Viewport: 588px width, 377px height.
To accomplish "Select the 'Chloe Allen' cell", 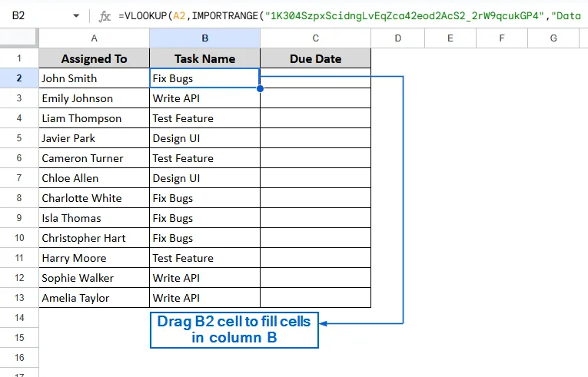I will pyautogui.click(x=94, y=178).
